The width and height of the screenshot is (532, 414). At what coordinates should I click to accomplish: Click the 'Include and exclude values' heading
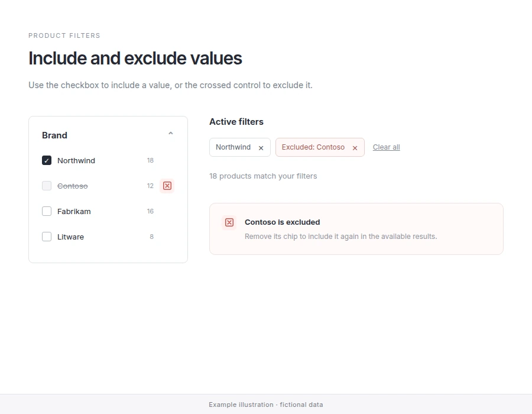click(135, 58)
